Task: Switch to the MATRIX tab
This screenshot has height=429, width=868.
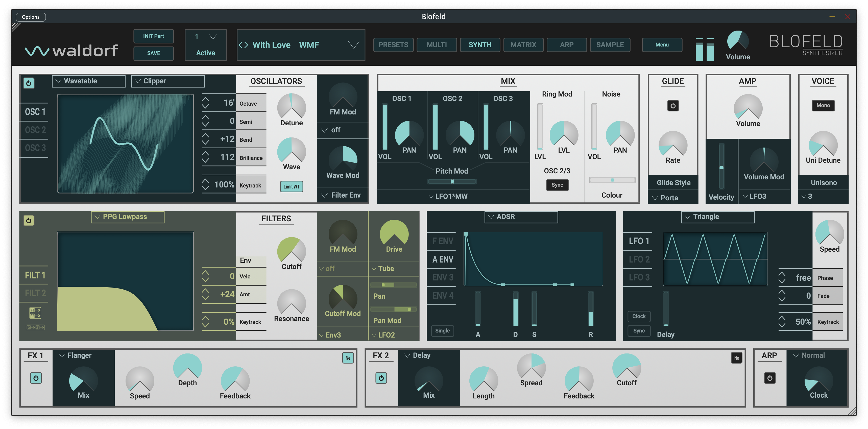Action: click(523, 44)
